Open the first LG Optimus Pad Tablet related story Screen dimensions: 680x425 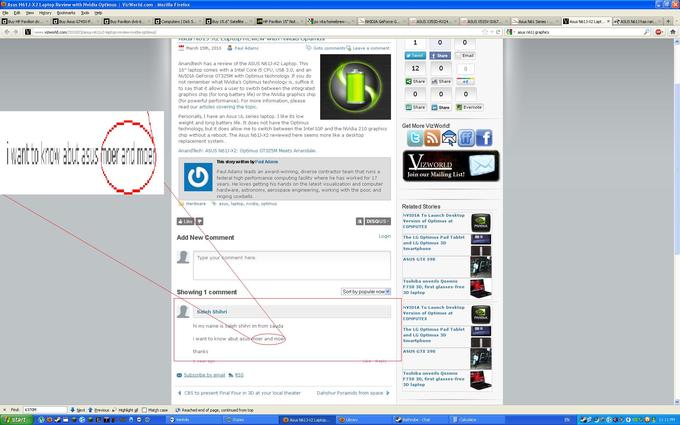click(x=434, y=243)
